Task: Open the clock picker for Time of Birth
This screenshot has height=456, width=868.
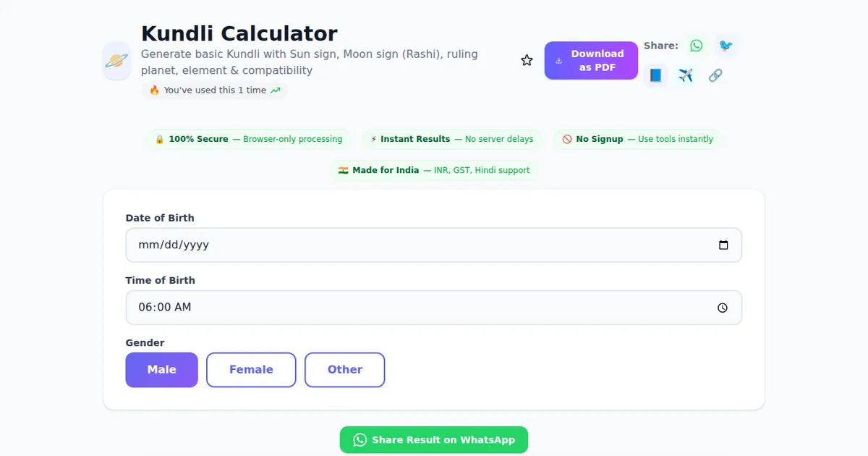Action: [x=723, y=308]
